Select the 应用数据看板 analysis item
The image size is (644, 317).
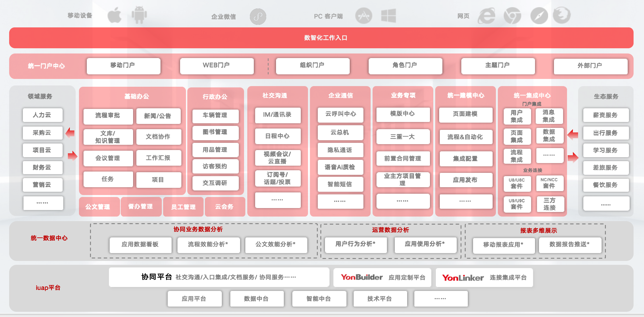click(140, 245)
